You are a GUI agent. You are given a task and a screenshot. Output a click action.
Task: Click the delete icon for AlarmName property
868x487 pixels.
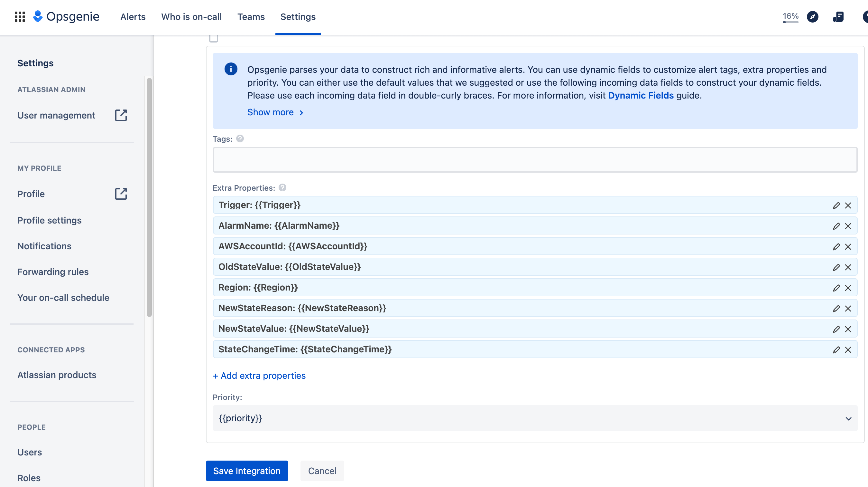click(848, 225)
